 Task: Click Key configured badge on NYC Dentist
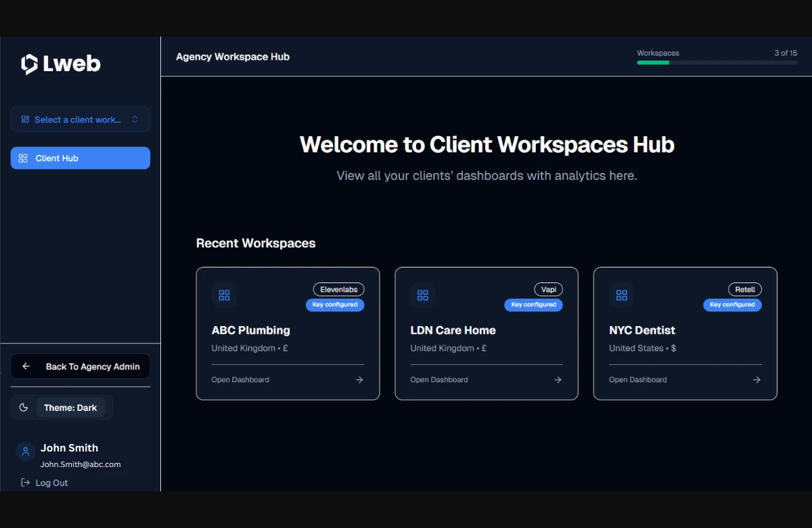click(732, 305)
